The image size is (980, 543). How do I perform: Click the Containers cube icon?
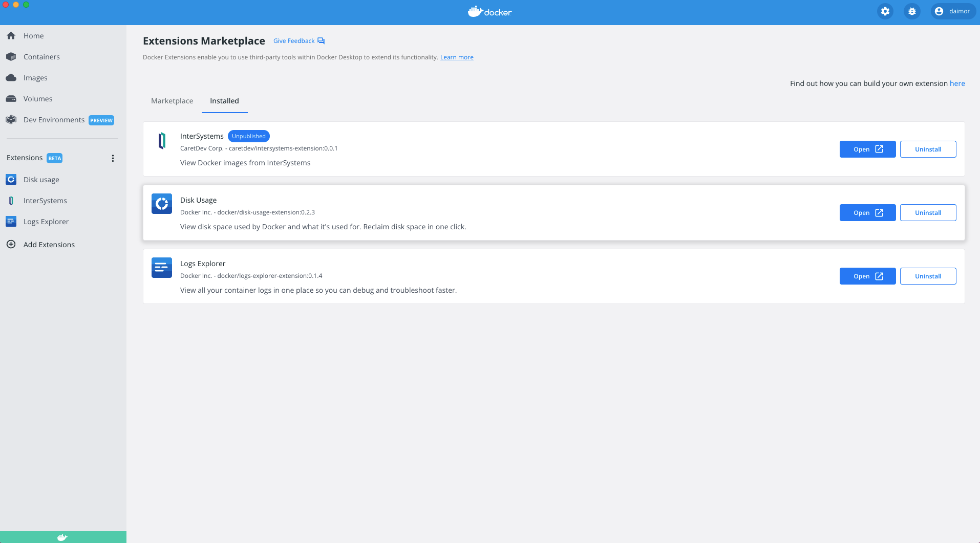(x=11, y=57)
